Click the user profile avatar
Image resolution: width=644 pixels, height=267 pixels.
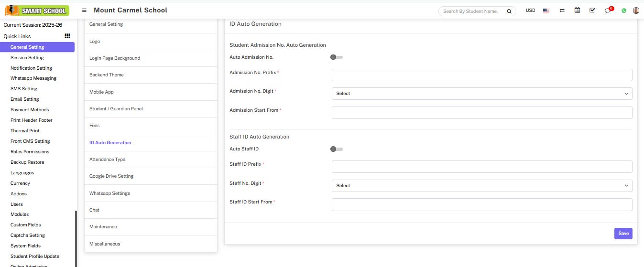pyautogui.click(x=636, y=11)
